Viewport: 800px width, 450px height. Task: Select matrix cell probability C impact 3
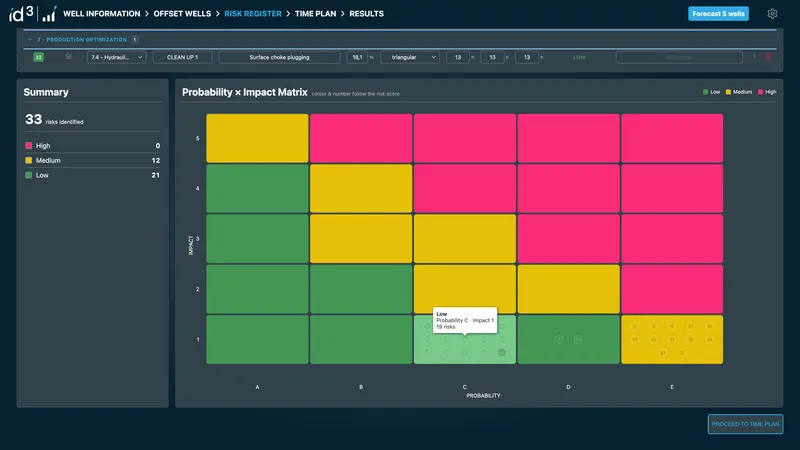click(x=465, y=239)
